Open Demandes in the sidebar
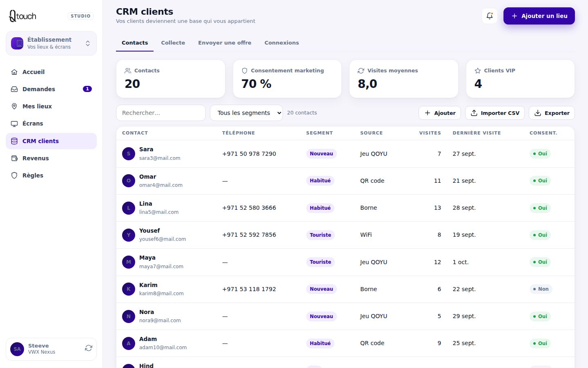Image resolution: width=588 pixels, height=368 pixels. tap(51, 89)
